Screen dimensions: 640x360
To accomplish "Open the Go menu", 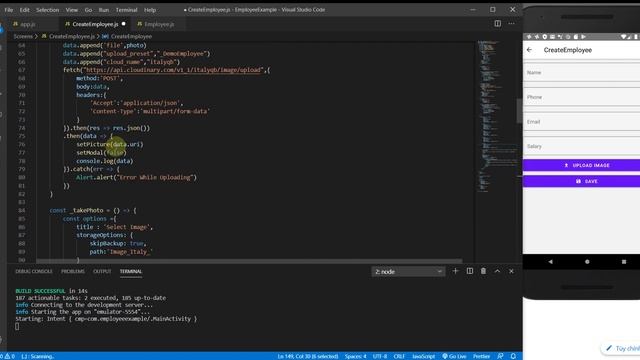I will click(x=88, y=10).
